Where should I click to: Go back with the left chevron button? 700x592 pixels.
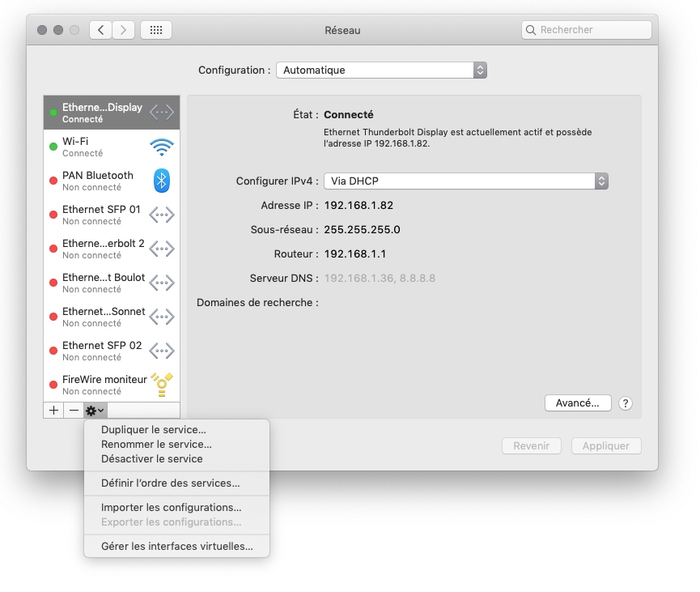(100, 30)
